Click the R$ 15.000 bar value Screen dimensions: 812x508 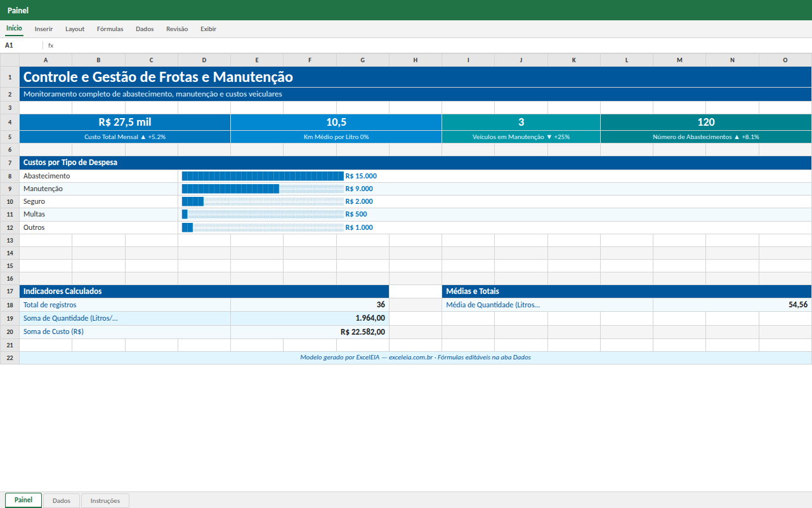(x=361, y=177)
